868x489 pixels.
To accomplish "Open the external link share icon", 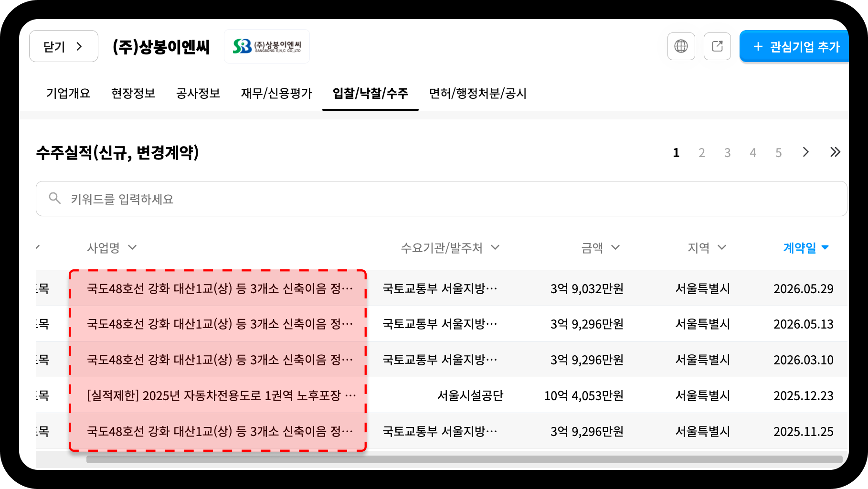I will 717,46.
